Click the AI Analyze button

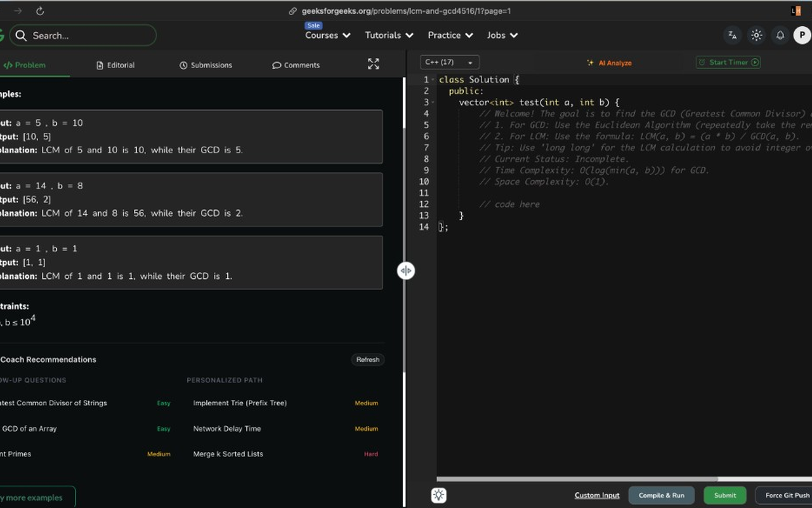coord(609,63)
